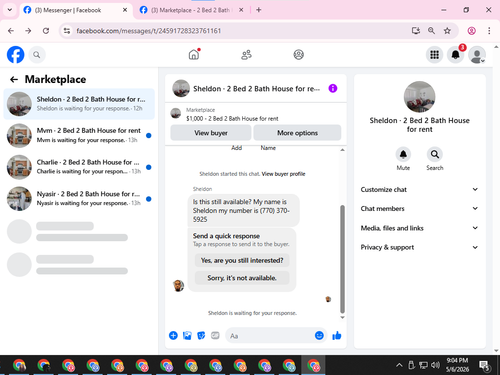This screenshot has width=500, height=375.
Task: Open the install app icon in address bar
Action: click(x=415, y=31)
